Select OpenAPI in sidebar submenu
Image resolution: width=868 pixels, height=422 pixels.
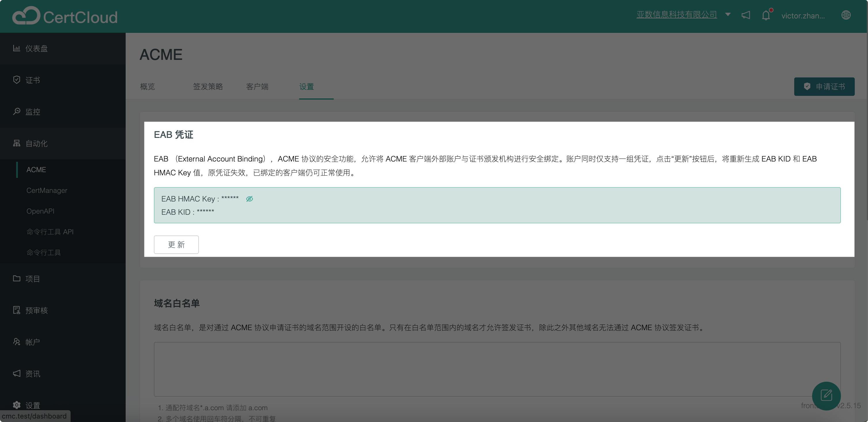point(63,211)
